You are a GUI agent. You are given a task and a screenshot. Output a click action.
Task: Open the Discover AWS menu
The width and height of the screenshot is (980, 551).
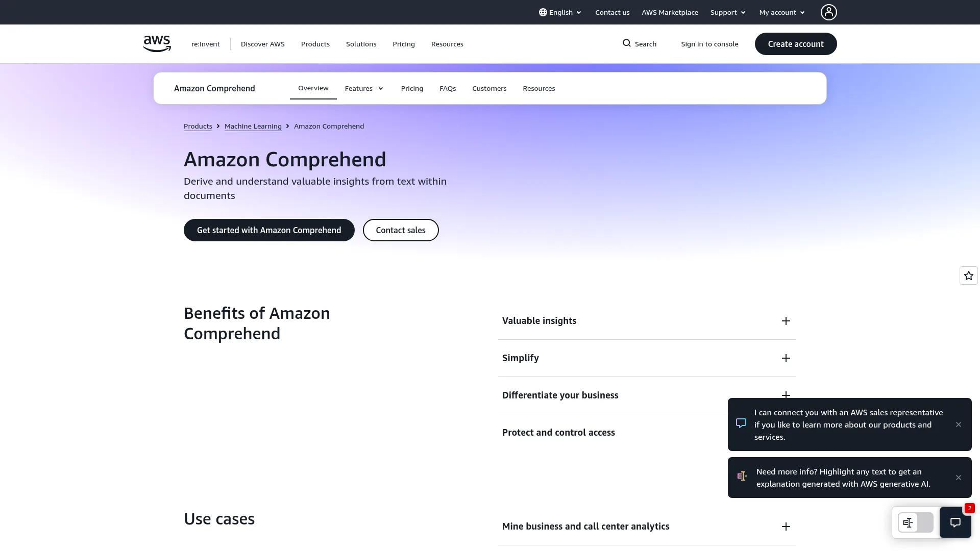(x=262, y=44)
